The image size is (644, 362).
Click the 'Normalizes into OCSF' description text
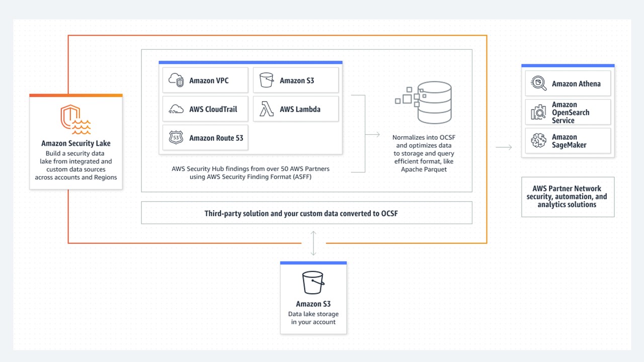click(424, 153)
